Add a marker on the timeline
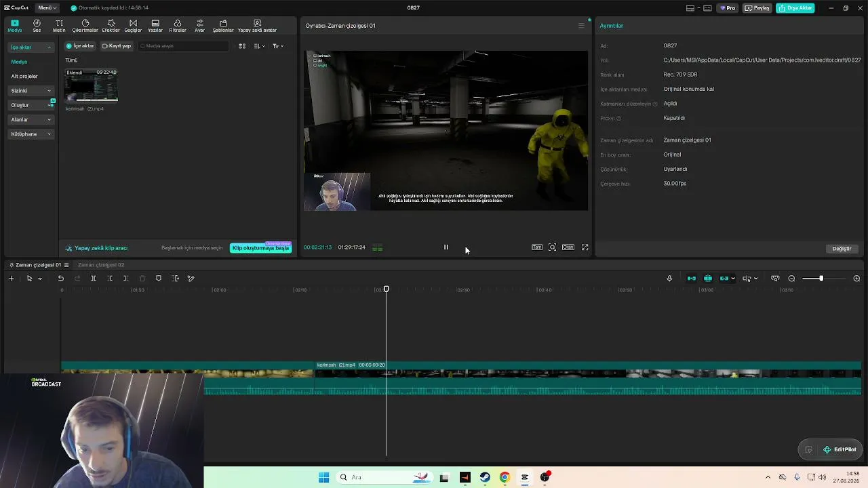The height and width of the screenshot is (488, 868). coord(159,279)
